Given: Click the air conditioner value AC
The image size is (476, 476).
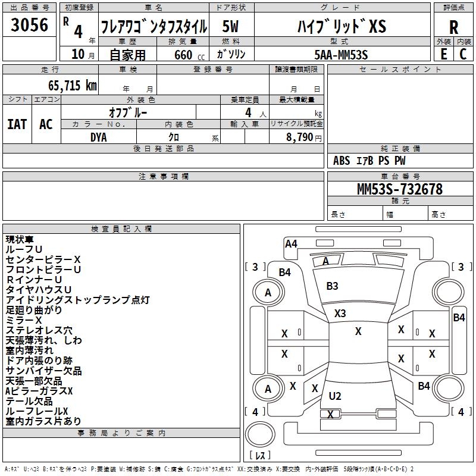Looking at the screenshot, I should [46, 124].
